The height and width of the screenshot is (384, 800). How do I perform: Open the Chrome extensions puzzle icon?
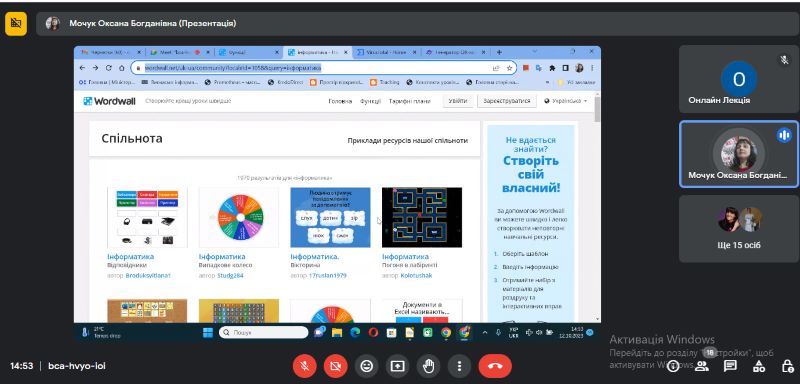coord(552,68)
